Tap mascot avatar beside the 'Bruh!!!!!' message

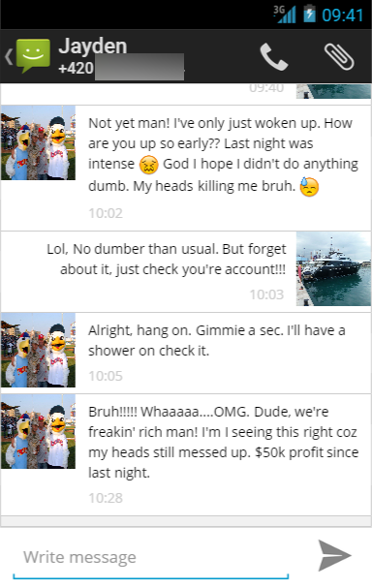pyautogui.click(x=38, y=431)
